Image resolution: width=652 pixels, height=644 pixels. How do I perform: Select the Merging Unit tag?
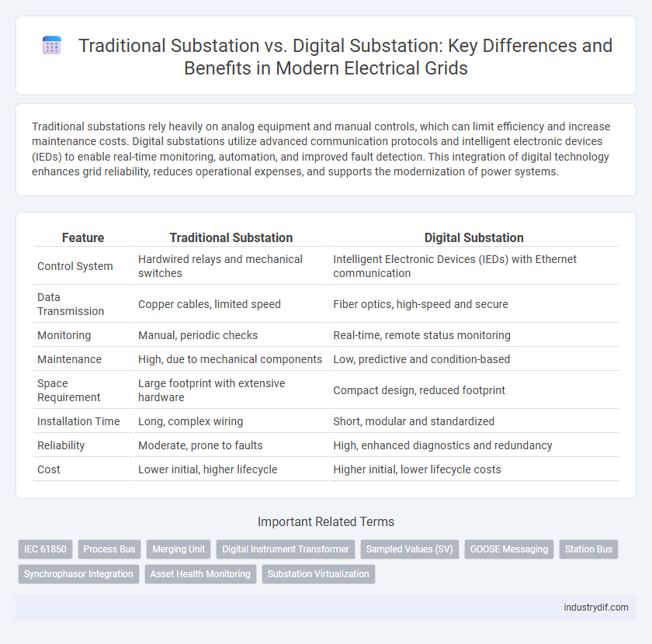point(179,549)
